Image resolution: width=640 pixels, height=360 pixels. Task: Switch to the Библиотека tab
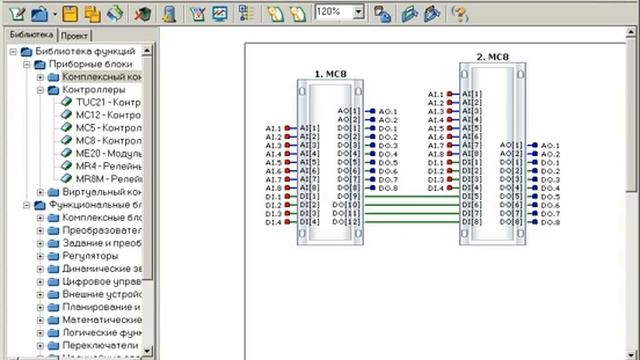pyautogui.click(x=31, y=35)
